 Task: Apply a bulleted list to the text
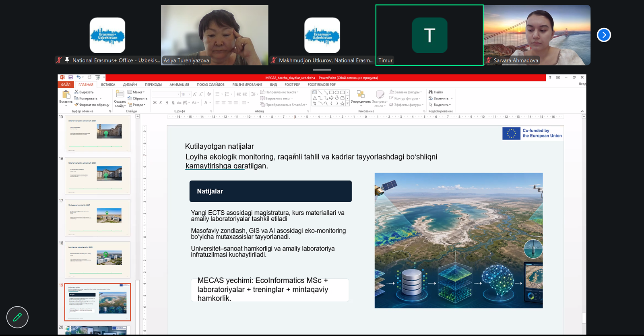(218, 94)
